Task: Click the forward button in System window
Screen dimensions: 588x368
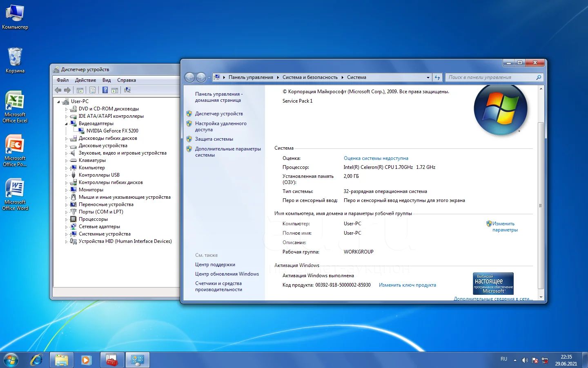Action: coord(201,77)
